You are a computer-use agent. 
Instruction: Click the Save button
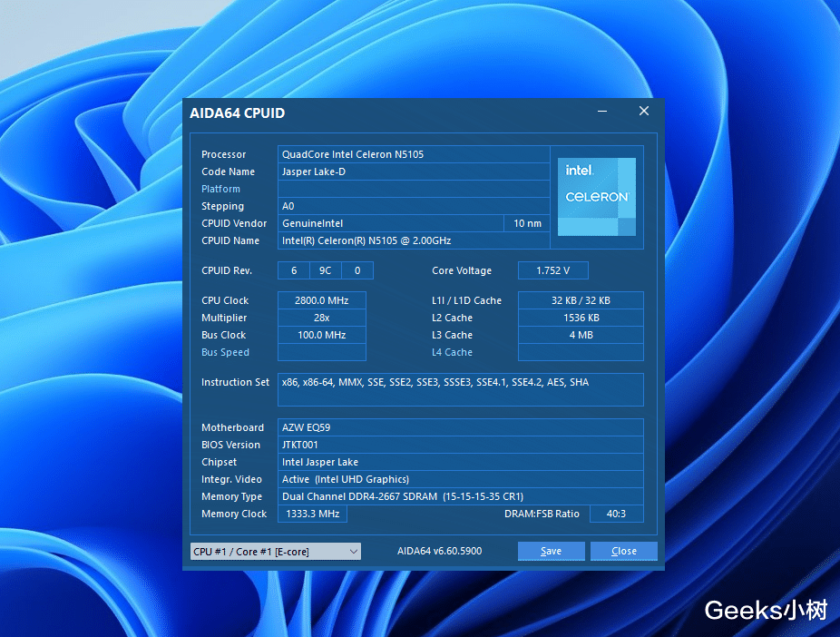(551, 551)
